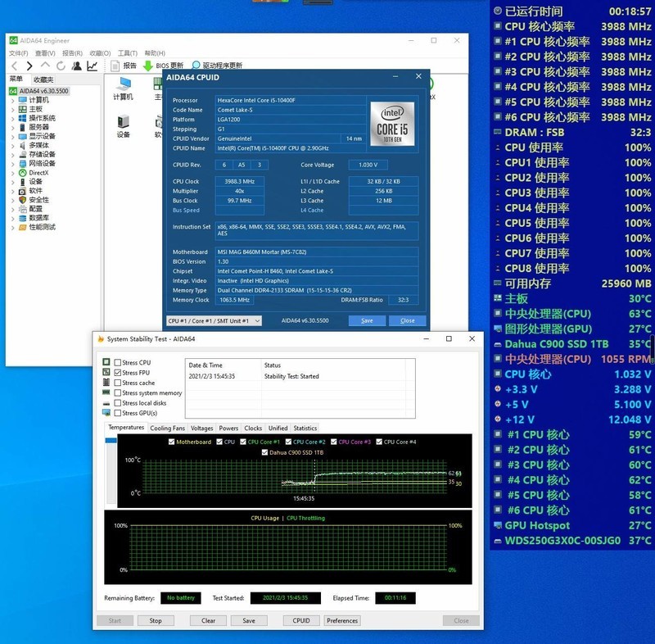Screen dimensions: 655x644
Task: Select the Stability Test: Started log entry
Action: (291, 376)
